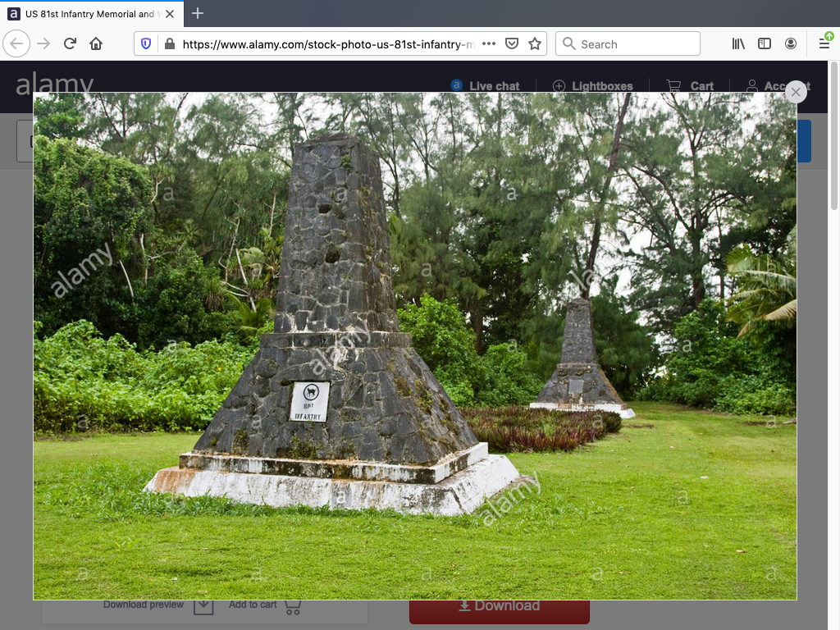Screen dimensions: 840x630
Task: Reload the current Alamy page
Action: (x=70, y=44)
